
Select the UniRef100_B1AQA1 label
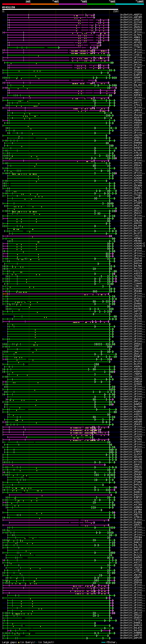pos(131,522)
